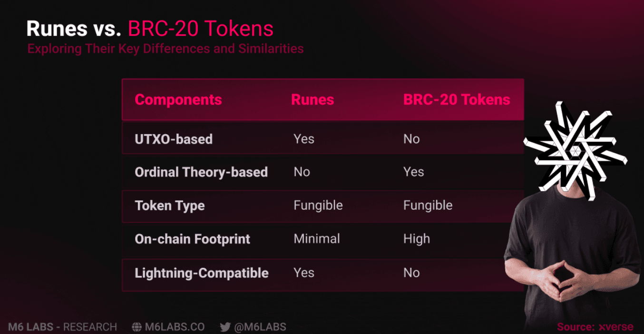
Task: Click the Lightning-Compatible row label
Action: [202, 273]
